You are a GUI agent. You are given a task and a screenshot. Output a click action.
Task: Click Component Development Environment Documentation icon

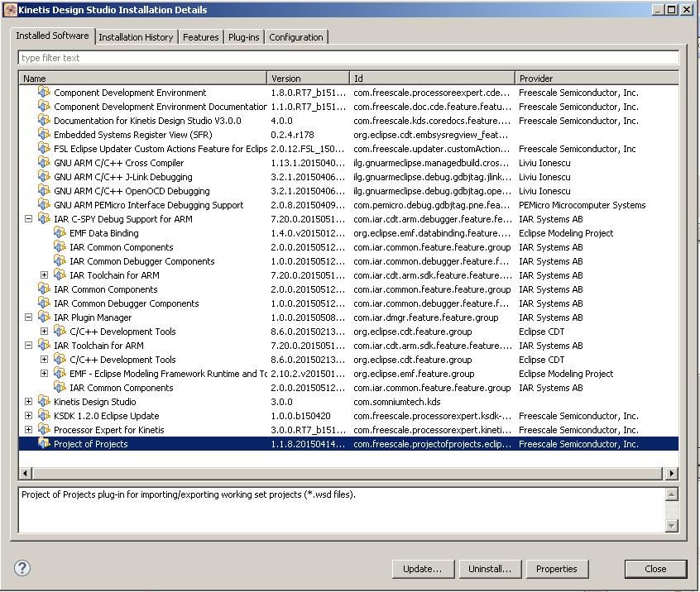tap(44, 106)
